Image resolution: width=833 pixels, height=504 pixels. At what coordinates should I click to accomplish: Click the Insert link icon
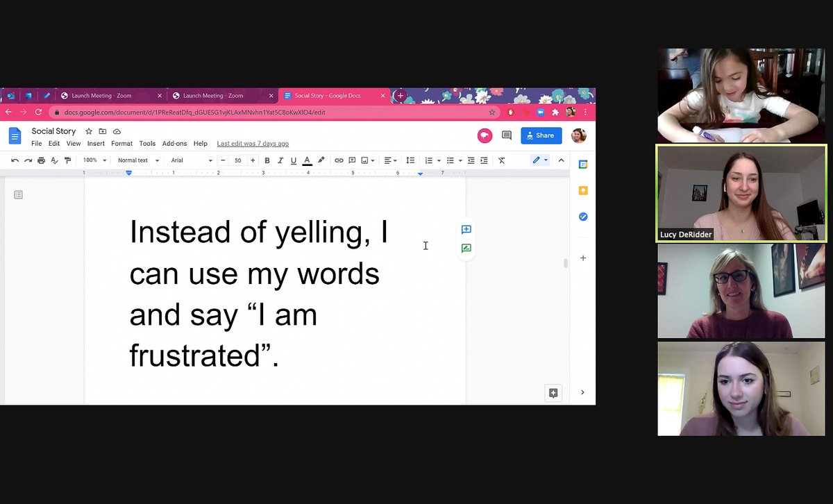pos(339,160)
